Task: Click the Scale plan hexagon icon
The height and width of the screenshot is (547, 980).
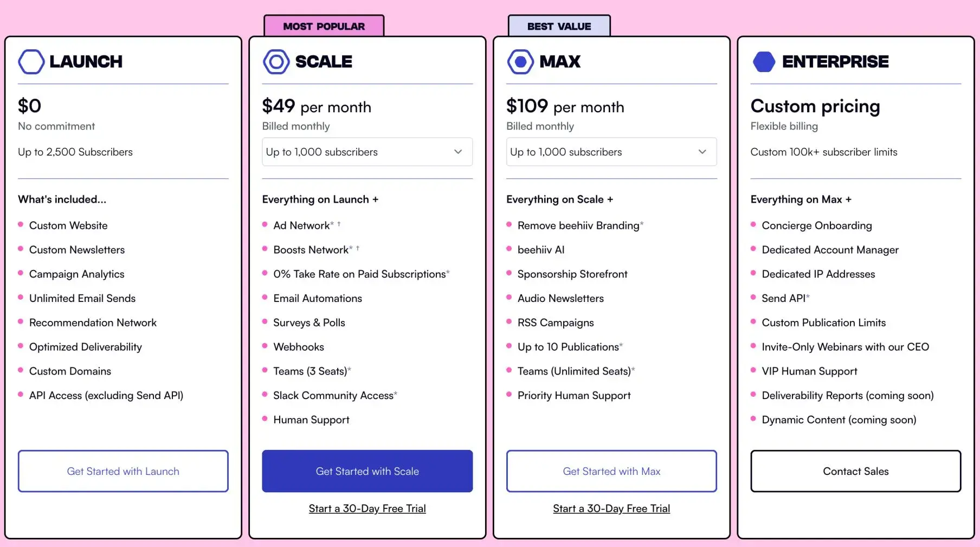Action: (x=276, y=62)
